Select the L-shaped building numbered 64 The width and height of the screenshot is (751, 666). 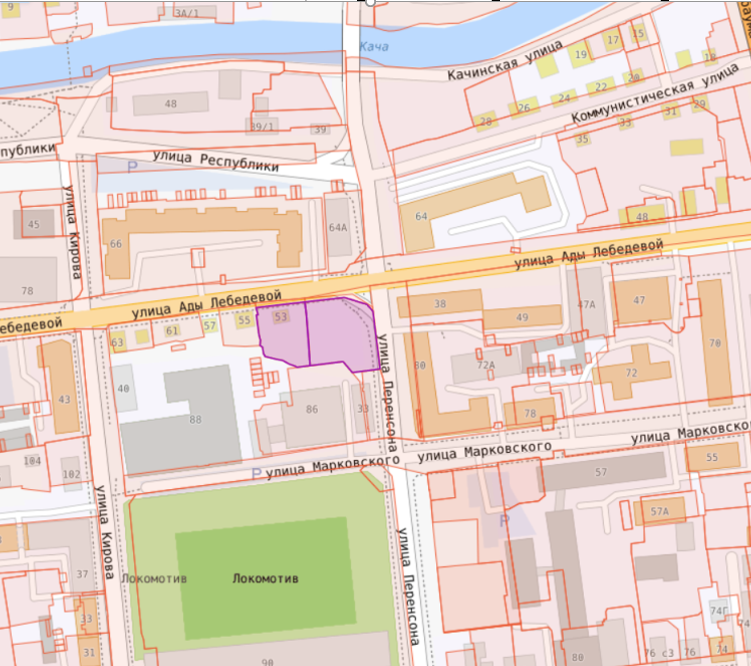420,217
